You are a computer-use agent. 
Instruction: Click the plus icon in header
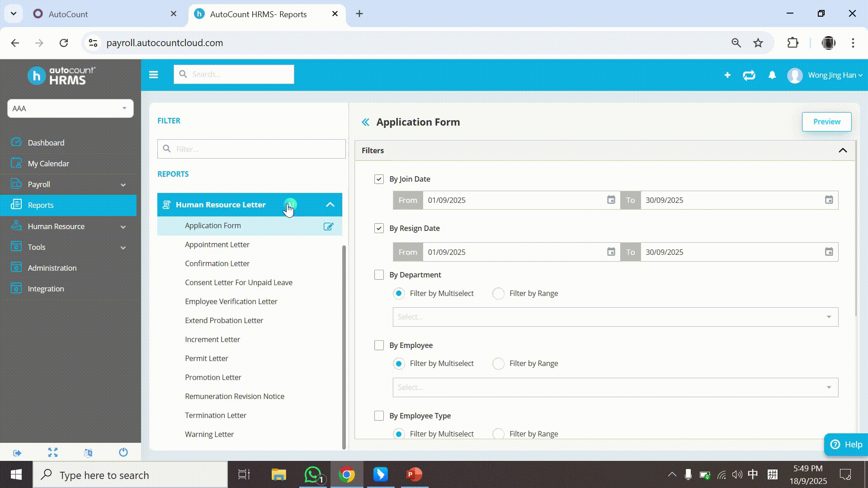pos(727,75)
